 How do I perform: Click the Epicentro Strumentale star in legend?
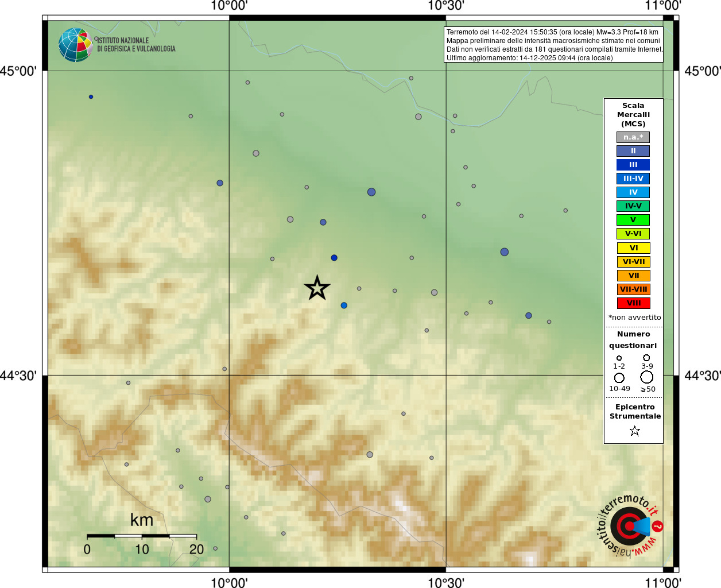click(x=634, y=431)
